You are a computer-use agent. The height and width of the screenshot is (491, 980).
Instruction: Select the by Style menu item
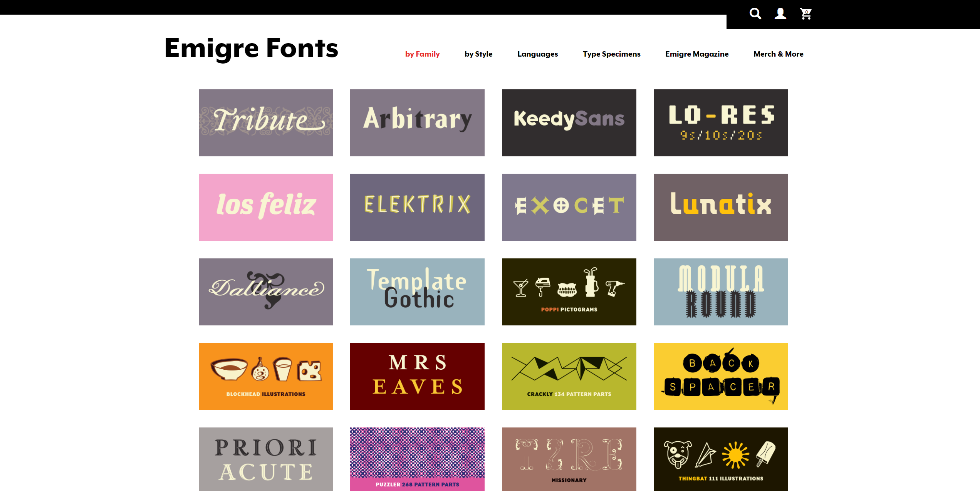click(x=478, y=54)
